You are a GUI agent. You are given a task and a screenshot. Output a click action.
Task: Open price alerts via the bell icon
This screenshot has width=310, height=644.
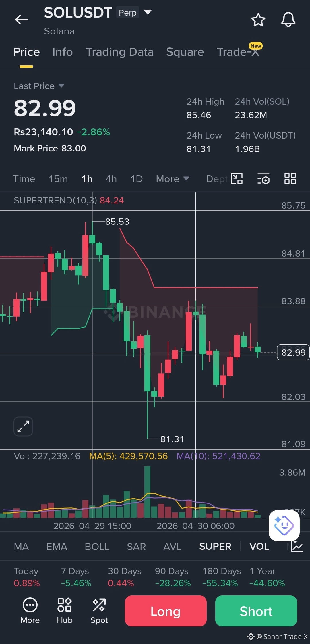pyautogui.click(x=288, y=20)
